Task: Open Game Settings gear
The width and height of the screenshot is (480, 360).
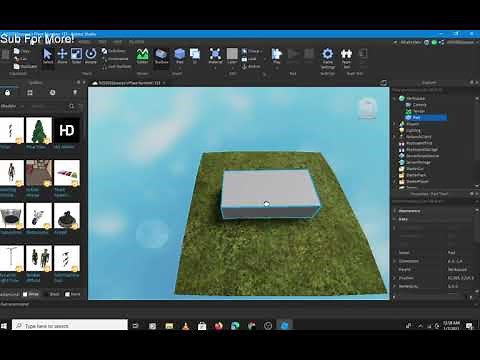Action: coord(328,57)
